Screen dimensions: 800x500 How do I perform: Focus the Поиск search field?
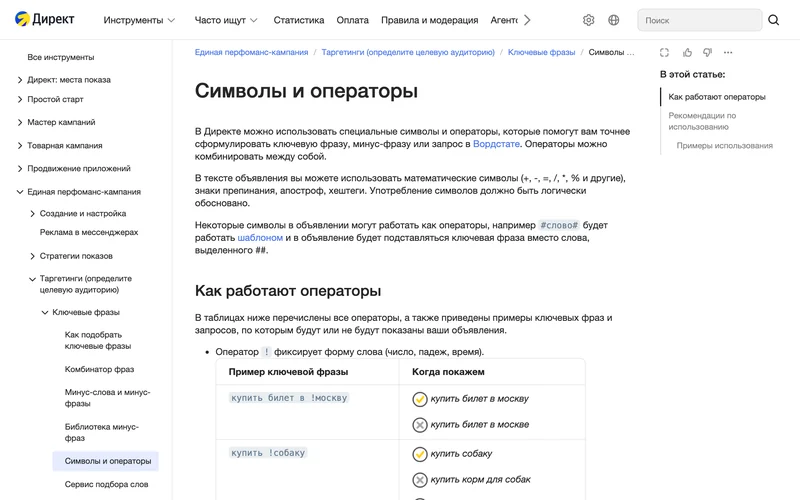699,20
